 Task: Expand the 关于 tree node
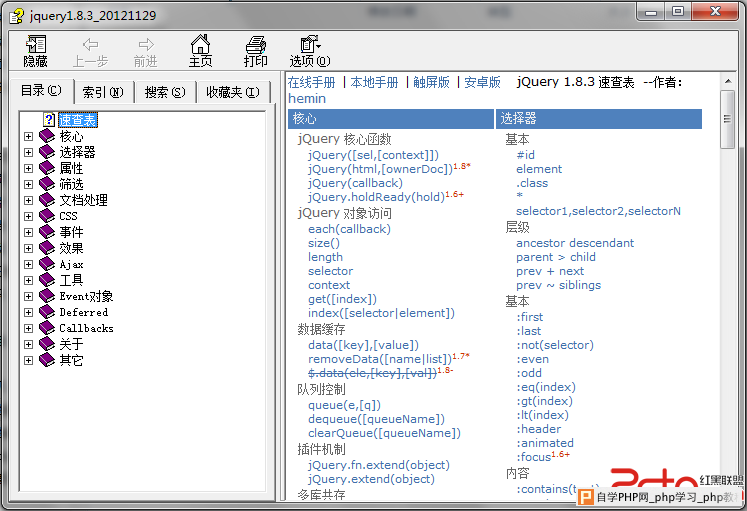coord(29,344)
